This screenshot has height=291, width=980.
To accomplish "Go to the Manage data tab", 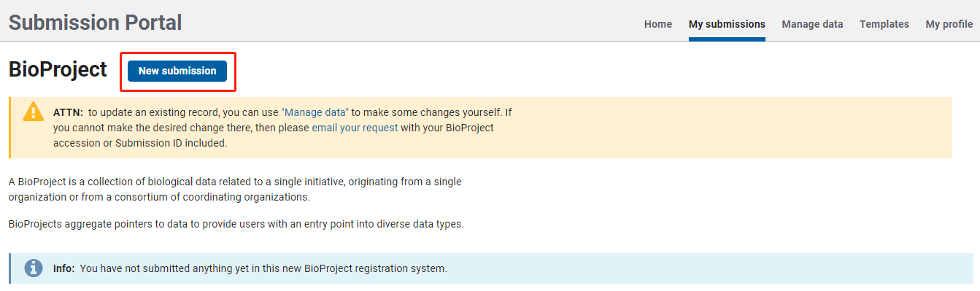I will [x=812, y=24].
